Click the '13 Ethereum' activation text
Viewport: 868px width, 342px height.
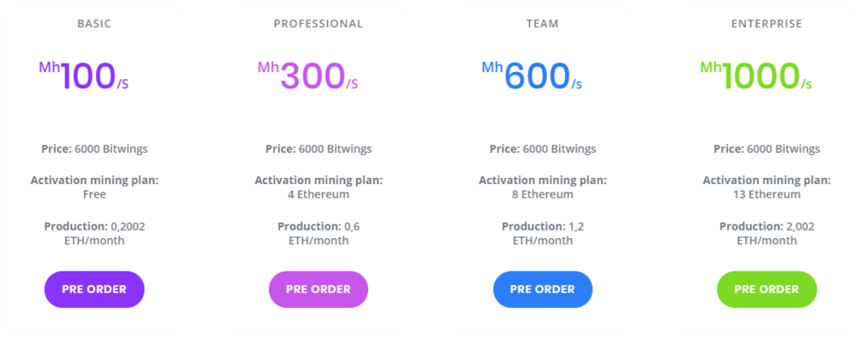point(767,195)
